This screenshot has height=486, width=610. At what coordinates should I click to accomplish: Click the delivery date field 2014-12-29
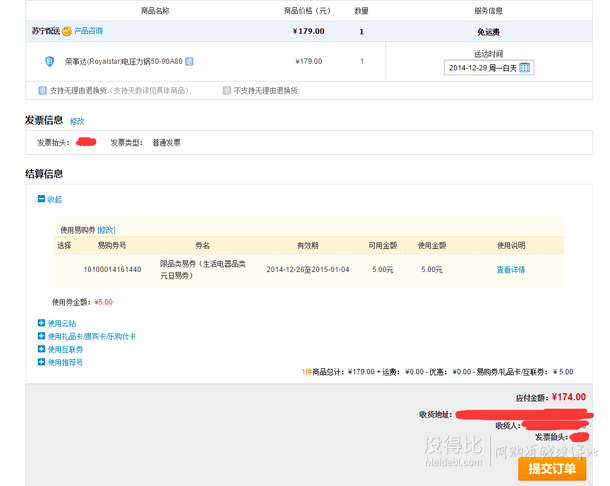click(x=481, y=68)
